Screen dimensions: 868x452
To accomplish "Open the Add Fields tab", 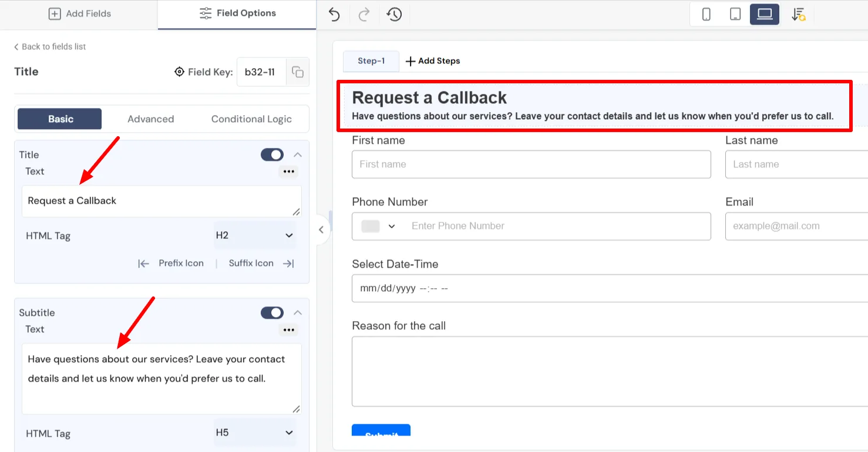I will coord(79,14).
